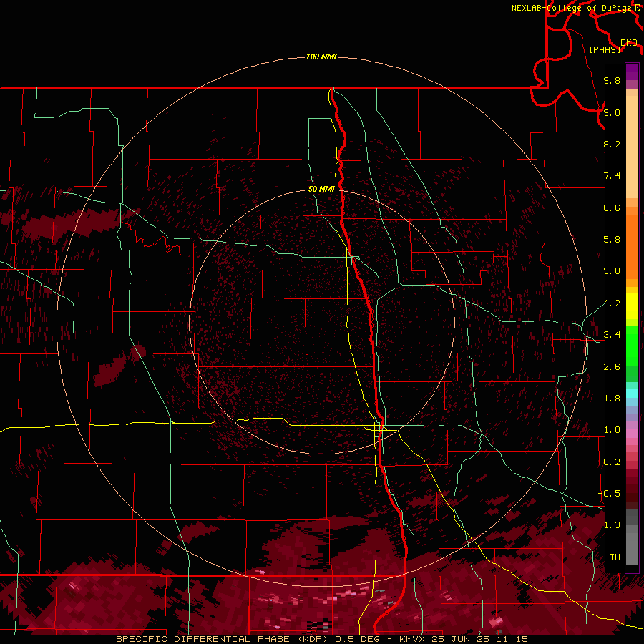
Task: Click the DKD legend title
Action: tap(629, 42)
